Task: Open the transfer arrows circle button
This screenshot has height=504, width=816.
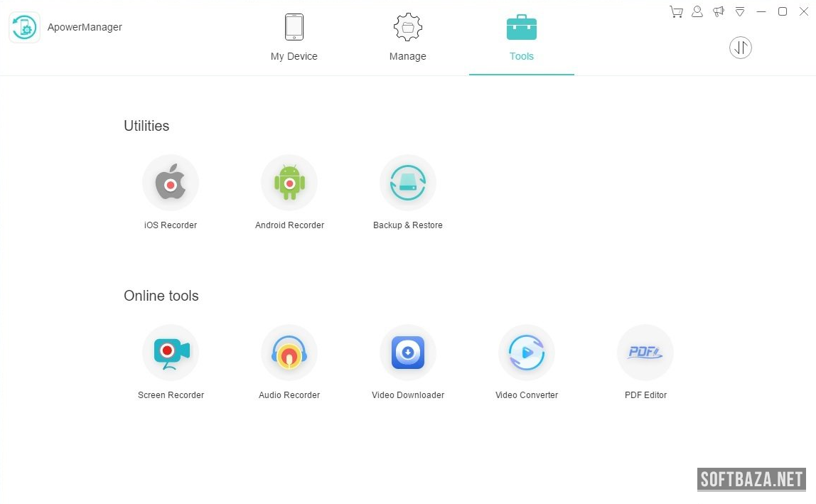Action: (x=741, y=48)
